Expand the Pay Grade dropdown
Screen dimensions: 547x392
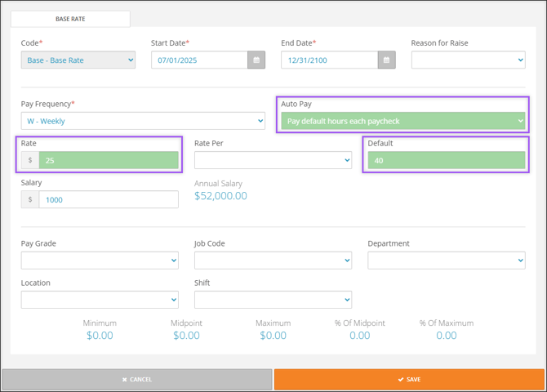(100, 261)
